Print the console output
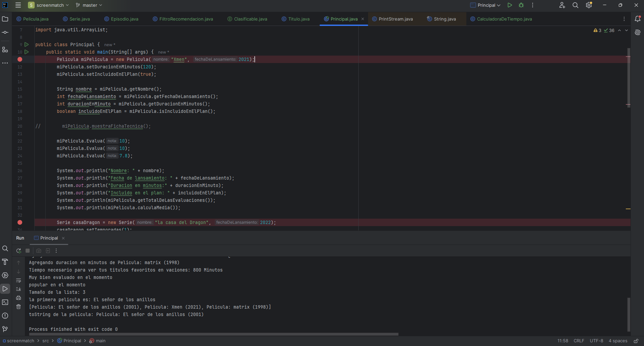This screenshot has width=644, height=346. [19, 298]
